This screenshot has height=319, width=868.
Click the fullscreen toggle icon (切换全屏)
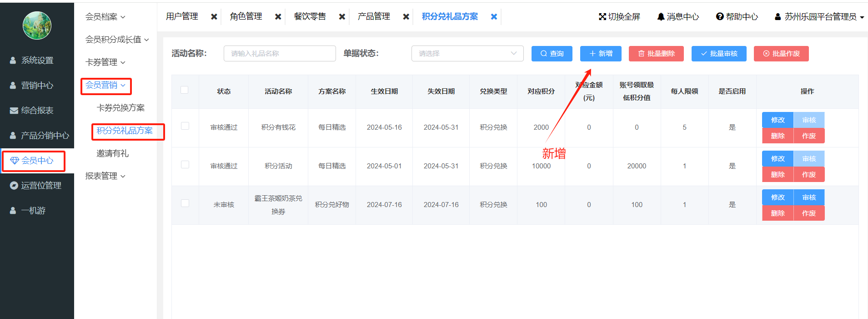(x=602, y=17)
